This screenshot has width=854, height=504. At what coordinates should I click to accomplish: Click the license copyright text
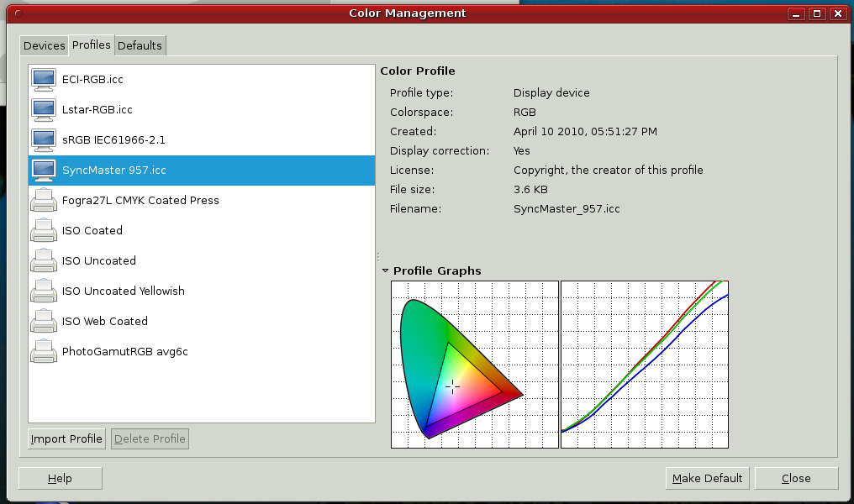tap(609, 171)
